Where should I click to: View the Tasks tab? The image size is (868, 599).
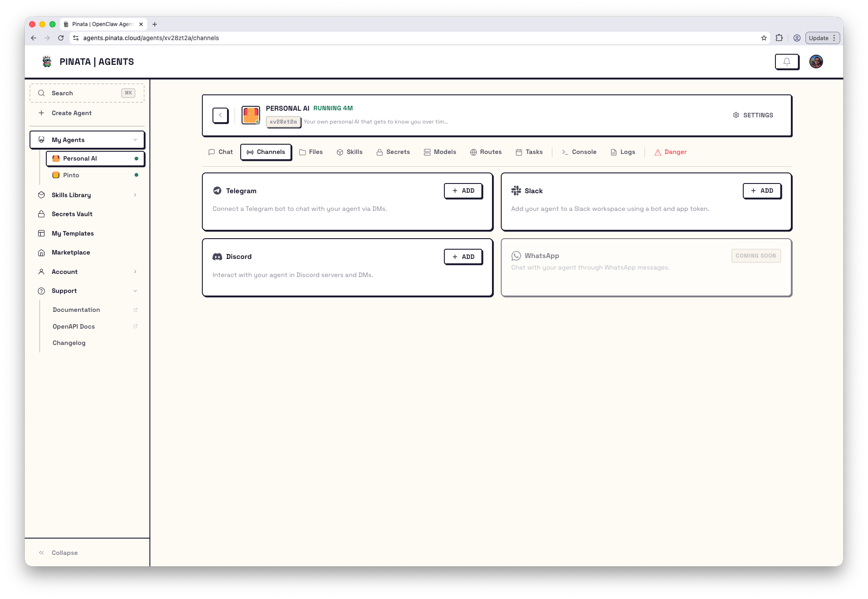[529, 152]
